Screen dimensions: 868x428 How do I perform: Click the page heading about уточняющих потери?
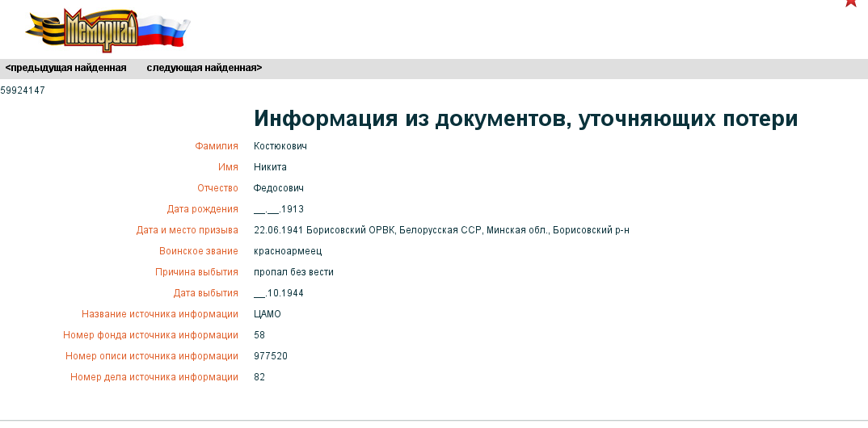[x=525, y=119]
